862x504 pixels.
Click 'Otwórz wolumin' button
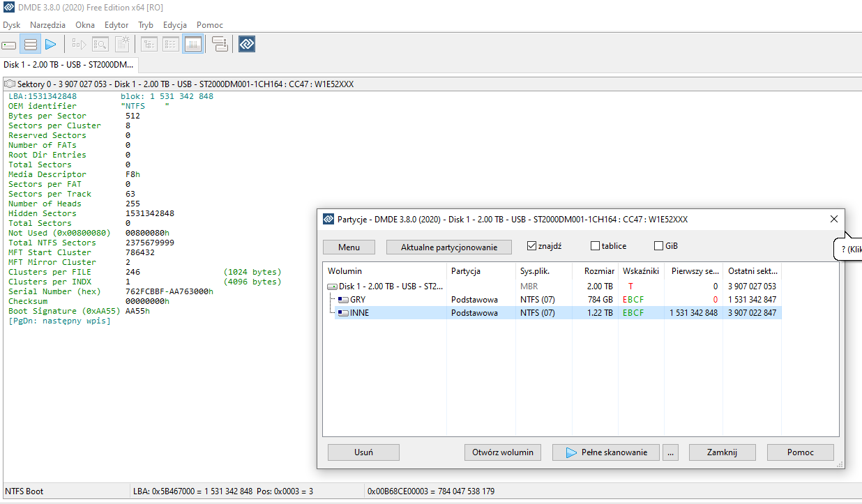click(x=502, y=452)
